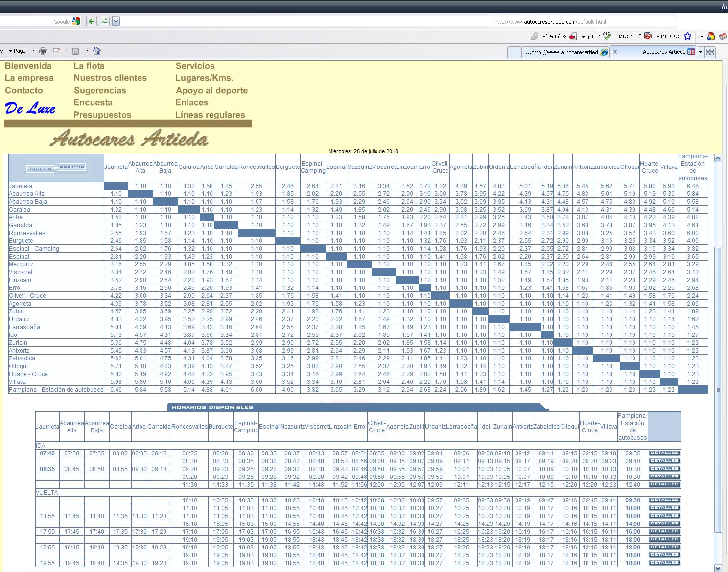Click the fare table scrollbar up arrow
The image size is (728, 572).
[718, 158]
